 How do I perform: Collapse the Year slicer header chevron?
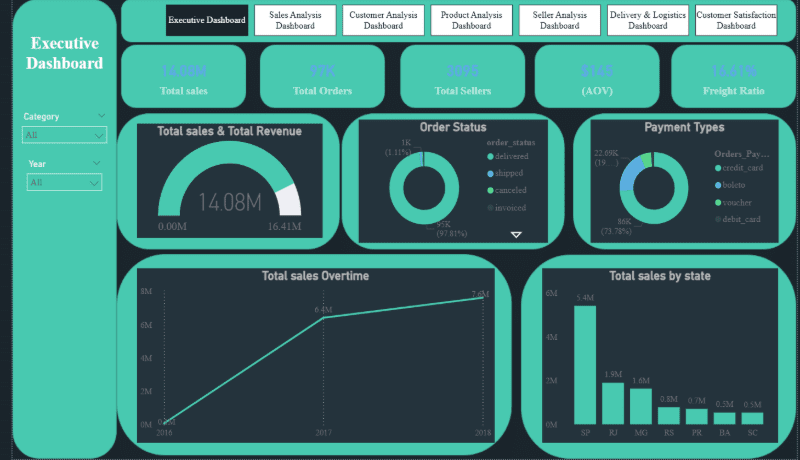click(96, 163)
